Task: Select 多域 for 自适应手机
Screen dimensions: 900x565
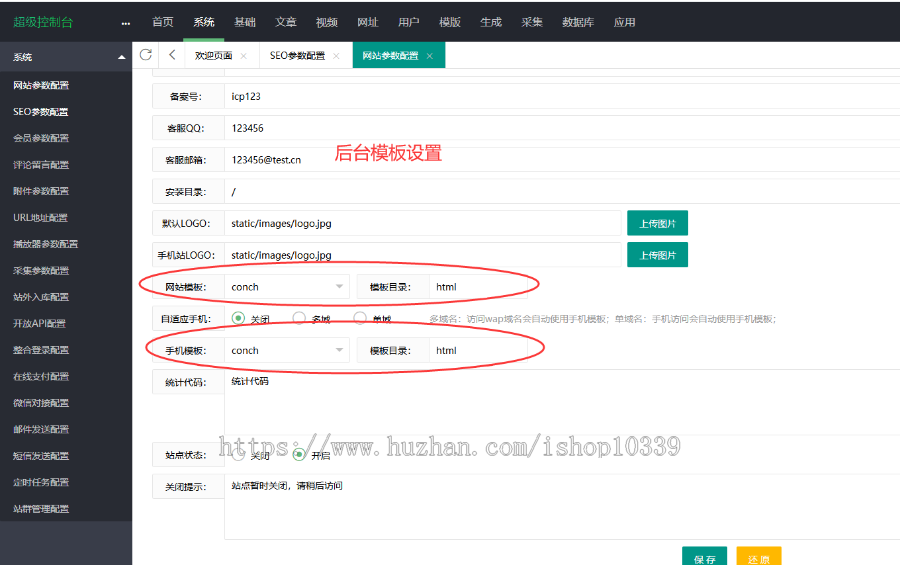Action: 299,318
